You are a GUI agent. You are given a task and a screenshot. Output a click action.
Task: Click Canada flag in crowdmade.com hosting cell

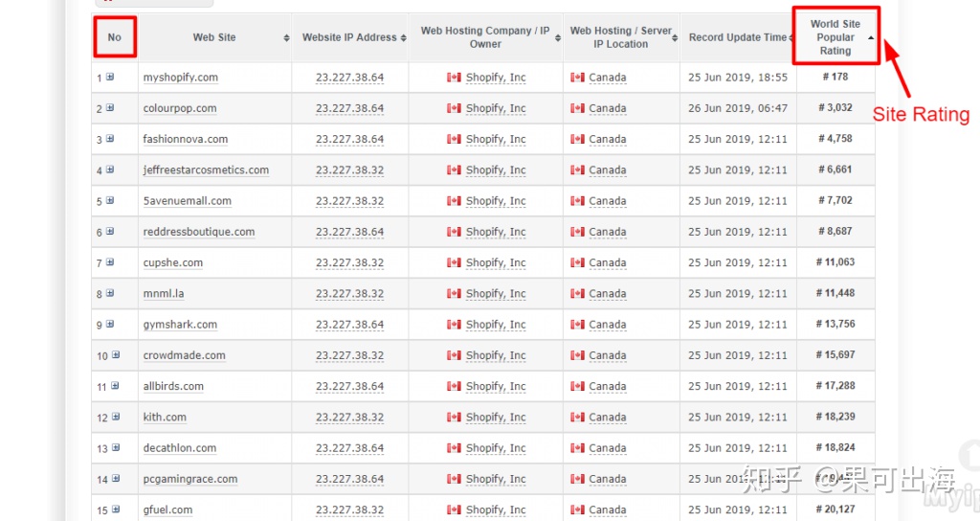click(x=454, y=355)
